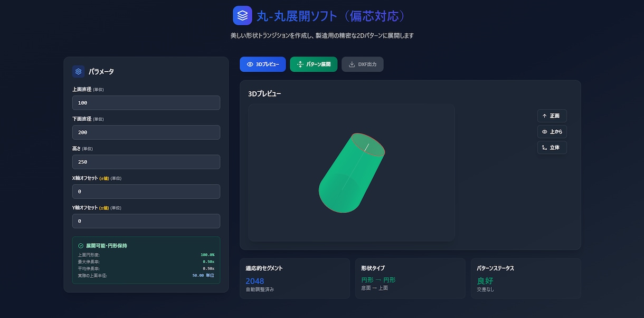Click the 50.00 単位 radius value
Image resolution: width=644 pixels, height=318 pixels.
[x=203, y=275]
